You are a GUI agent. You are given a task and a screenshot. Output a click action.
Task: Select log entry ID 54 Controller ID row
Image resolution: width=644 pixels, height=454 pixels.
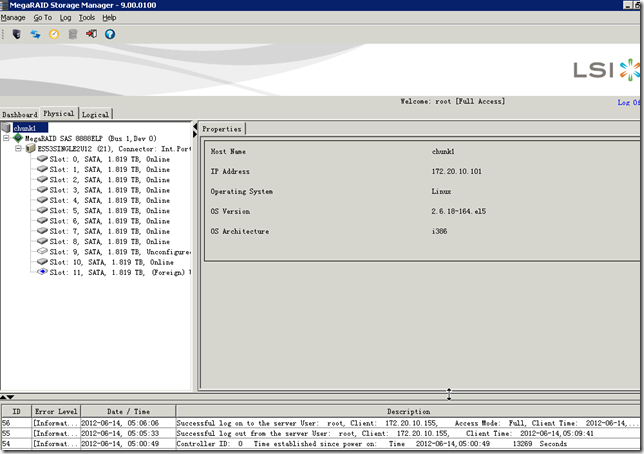320,443
